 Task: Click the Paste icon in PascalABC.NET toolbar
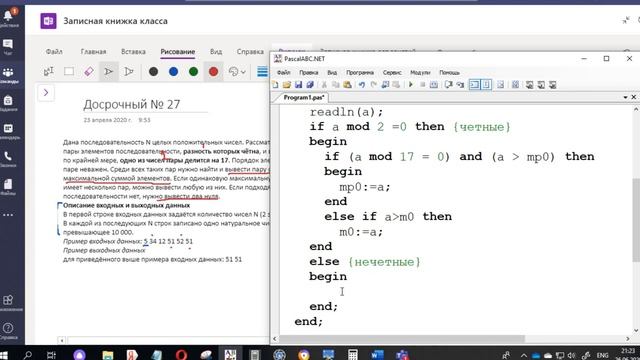347,84
